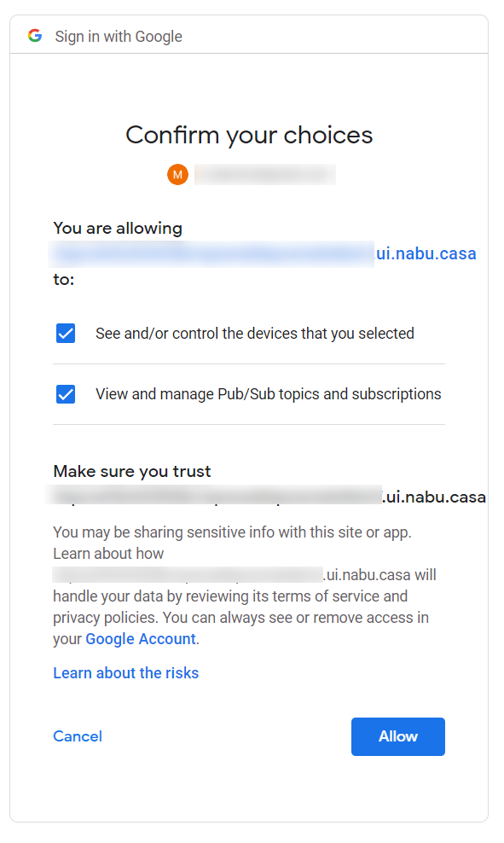The height and width of the screenshot is (843, 504).
Task: Click 'Learn about the risks'
Action: coord(125,673)
